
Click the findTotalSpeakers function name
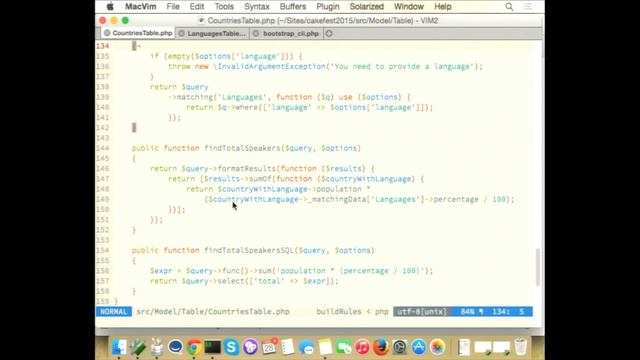(242, 148)
